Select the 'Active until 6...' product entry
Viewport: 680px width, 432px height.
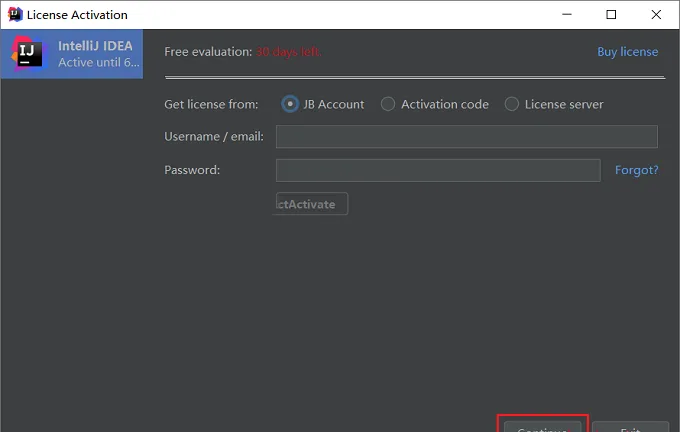(72, 54)
